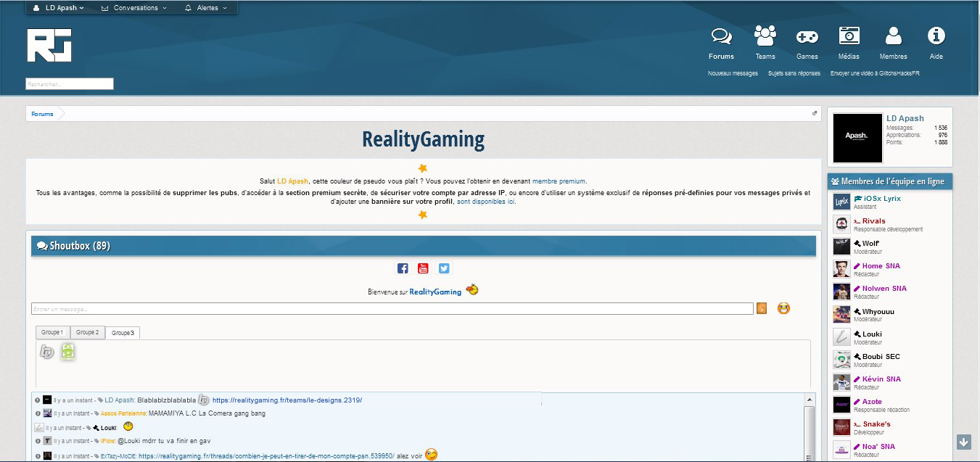Expand the Alertes dropdown
The image size is (980, 462).
click(x=206, y=8)
